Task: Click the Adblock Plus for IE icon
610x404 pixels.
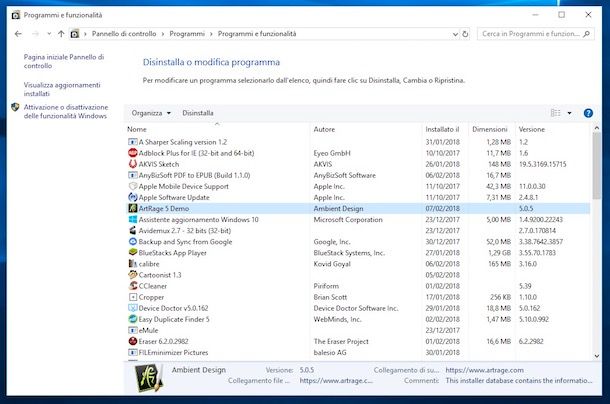Action: (133, 153)
